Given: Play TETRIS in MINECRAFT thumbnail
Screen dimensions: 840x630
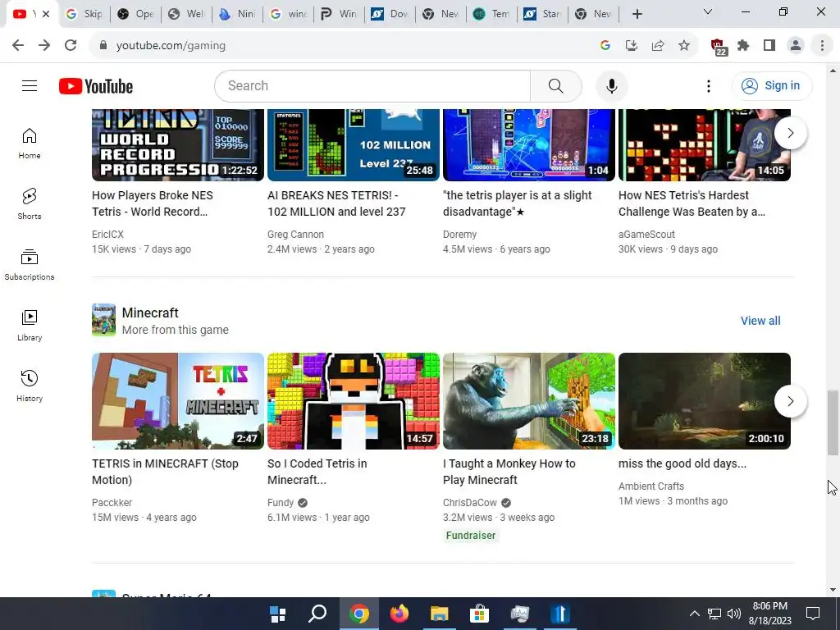Looking at the screenshot, I should [x=178, y=400].
